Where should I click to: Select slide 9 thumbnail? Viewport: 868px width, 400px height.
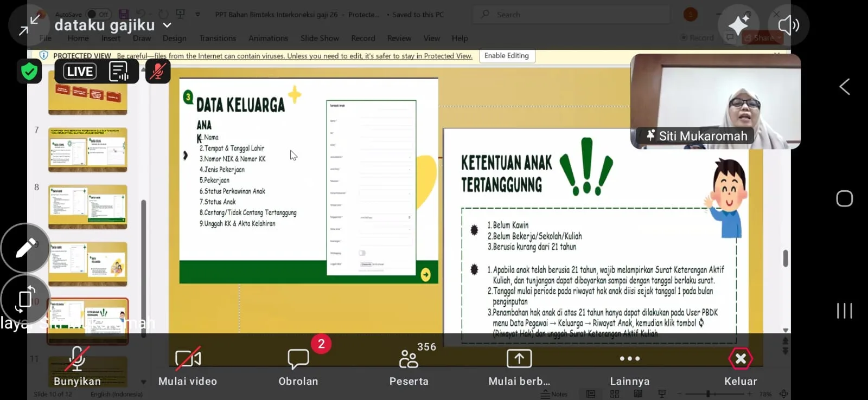tap(88, 264)
